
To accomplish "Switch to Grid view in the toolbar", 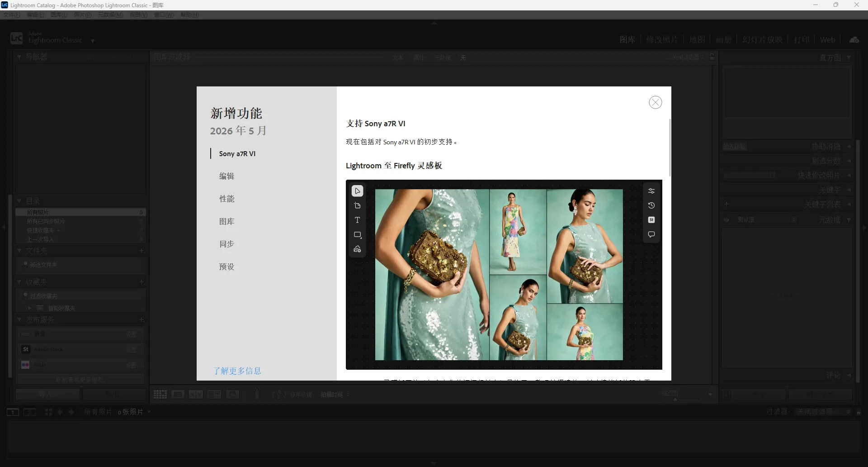I will (160, 395).
